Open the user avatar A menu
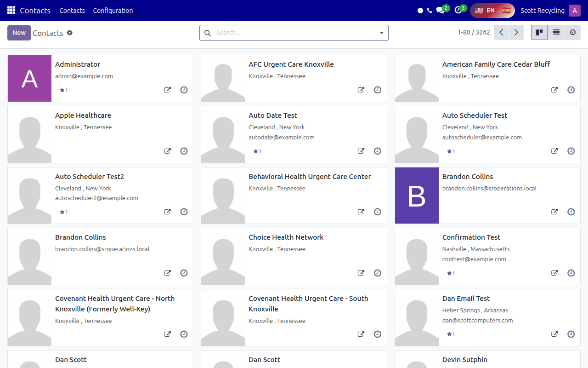Viewport: 588px width, 368px height. pos(575,11)
